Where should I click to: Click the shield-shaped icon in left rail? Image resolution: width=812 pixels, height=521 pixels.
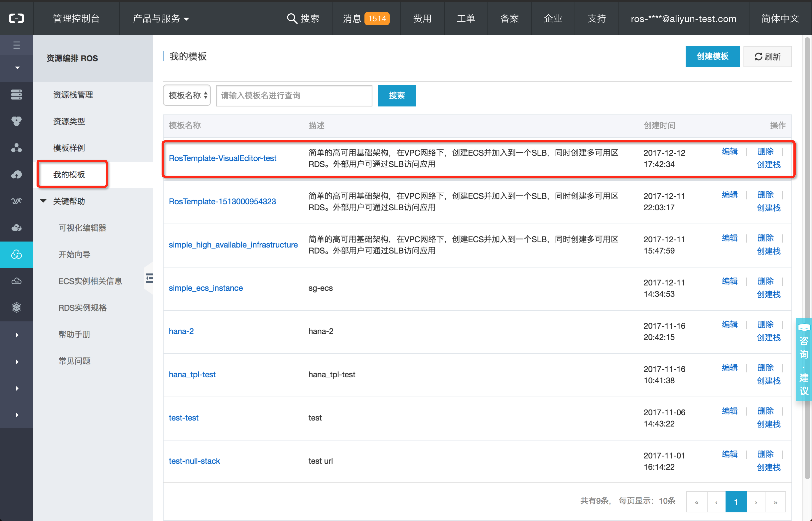tap(17, 121)
